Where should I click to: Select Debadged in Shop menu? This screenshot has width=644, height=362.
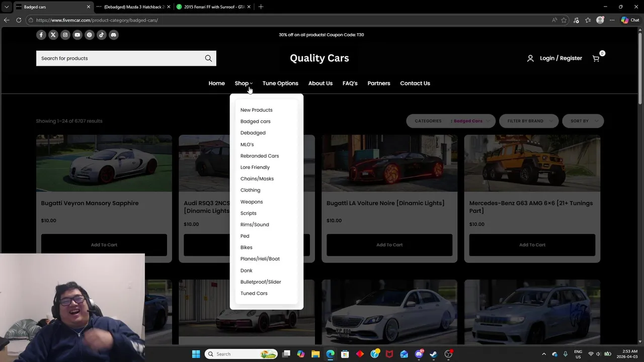click(x=253, y=133)
